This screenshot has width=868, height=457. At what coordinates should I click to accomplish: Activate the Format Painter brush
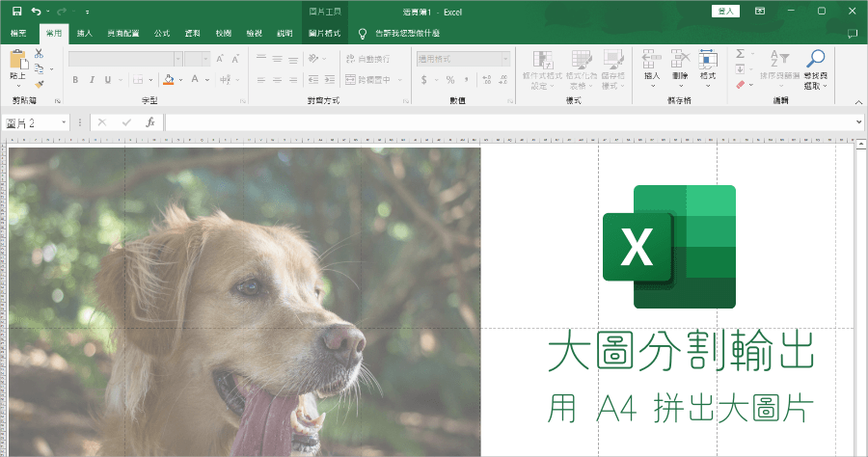(39, 84)
